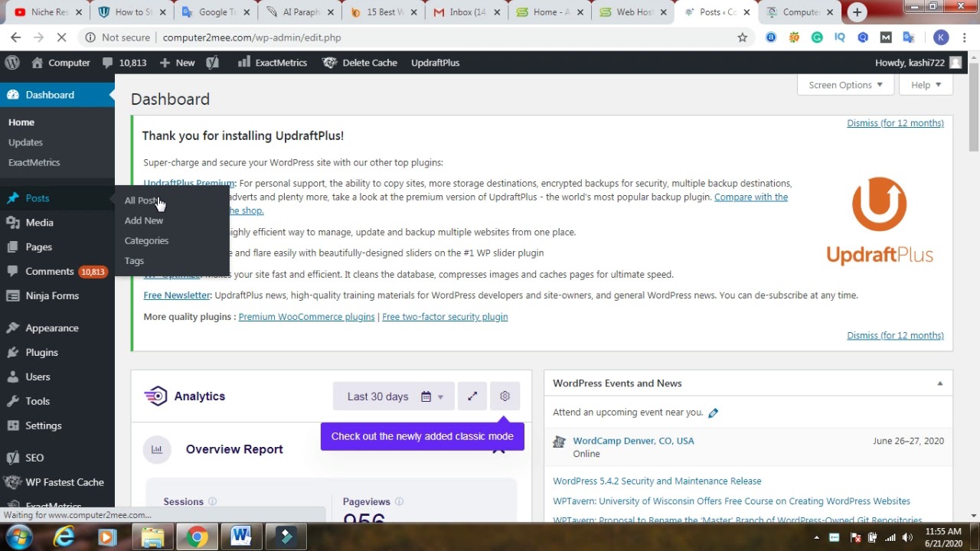The height and width of the screenshot is (551, 980).
Task: Visit site via Computer home link
Action: coord(60,63)
